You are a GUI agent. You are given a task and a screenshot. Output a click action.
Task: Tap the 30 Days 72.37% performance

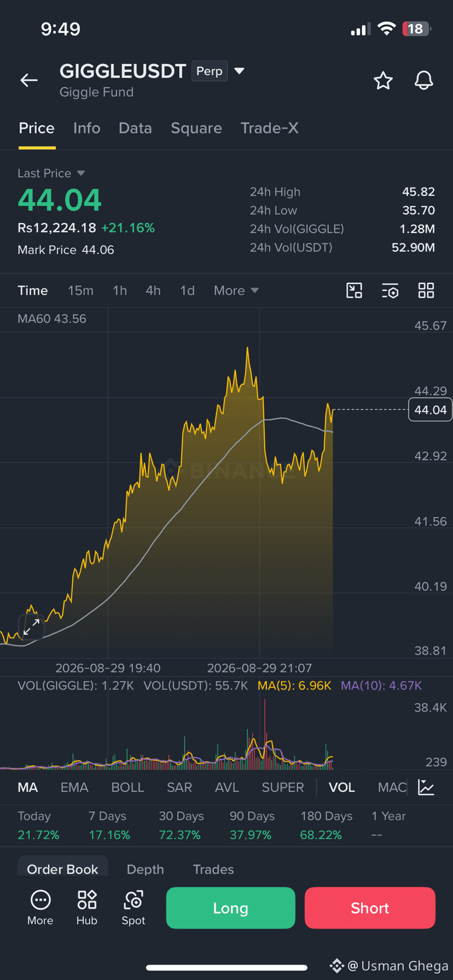point(181,825)
